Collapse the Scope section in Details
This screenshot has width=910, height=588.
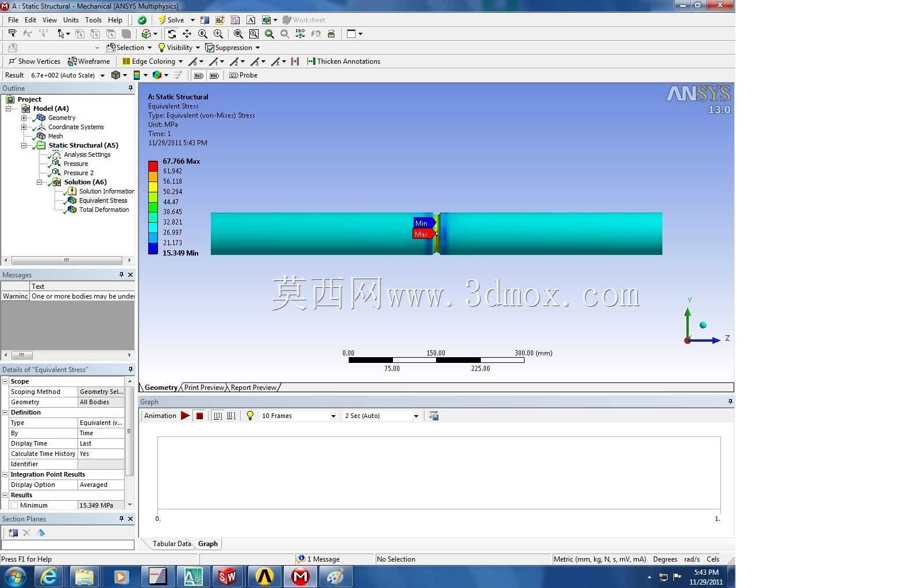[x=5, y=381]
